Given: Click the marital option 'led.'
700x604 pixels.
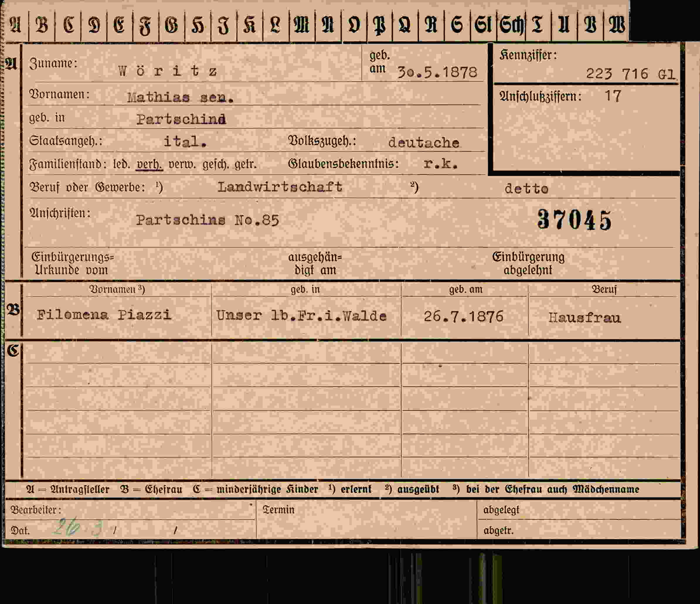Looking at the screenshot, I should pyautogui.click(x=122, y=164).
